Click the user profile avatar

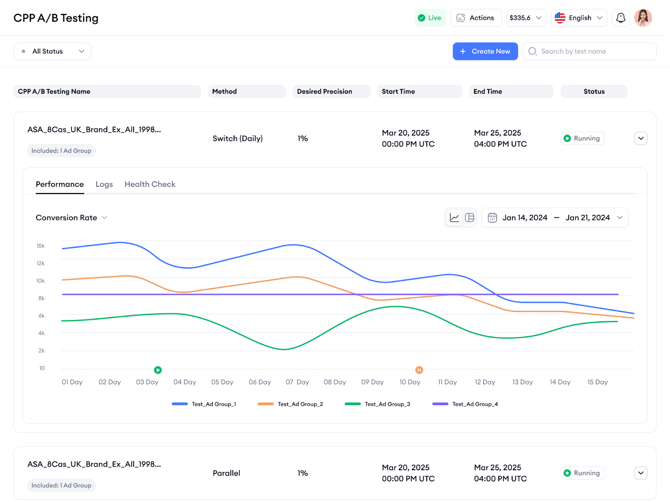pos(643,18)
